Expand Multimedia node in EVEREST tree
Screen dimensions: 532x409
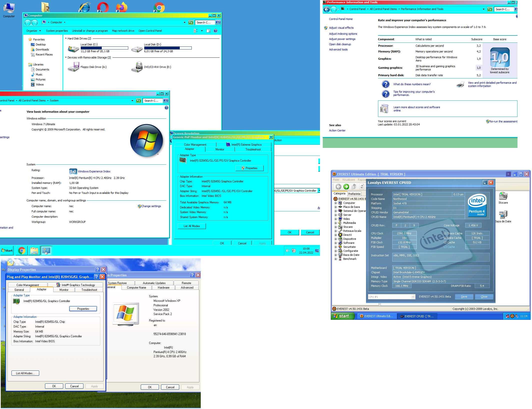pos(335,223)
